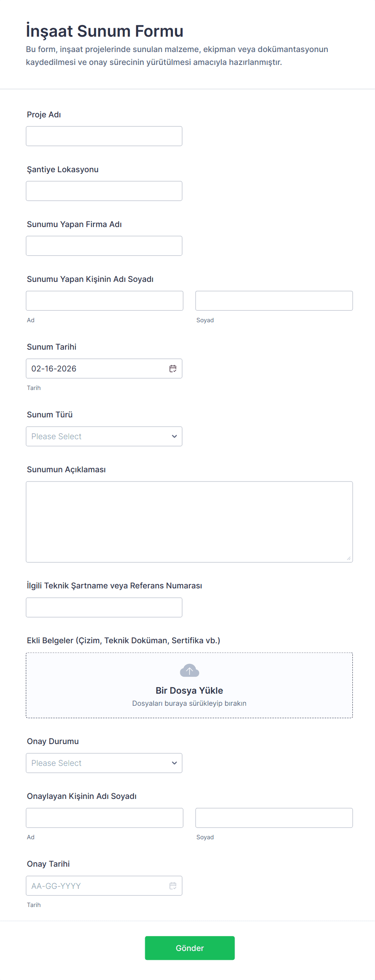Submit form with Gönder button
375x980 pixels.
pyautogui.click(x=190, y=948)
